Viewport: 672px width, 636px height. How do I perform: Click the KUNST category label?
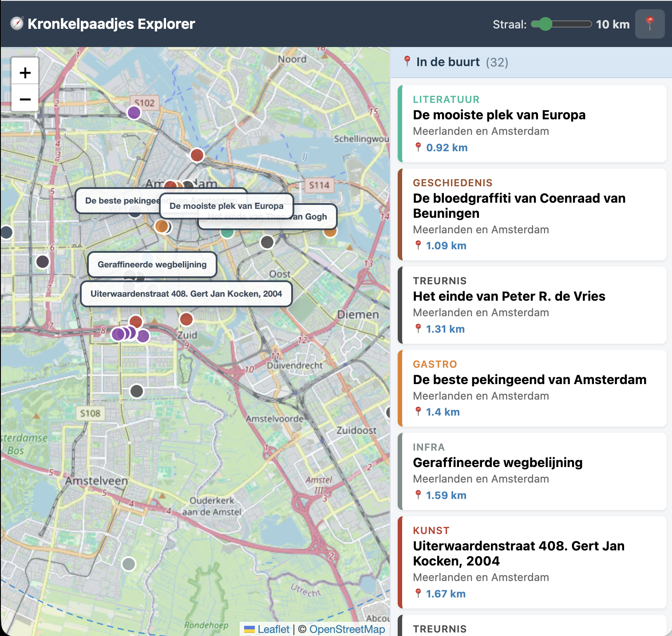[x=431, y=530]
